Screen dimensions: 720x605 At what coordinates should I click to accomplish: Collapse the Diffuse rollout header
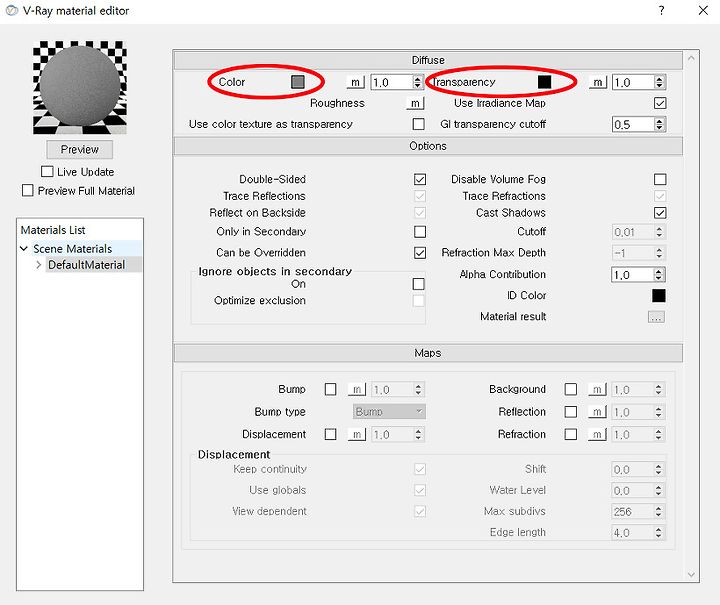428,60
